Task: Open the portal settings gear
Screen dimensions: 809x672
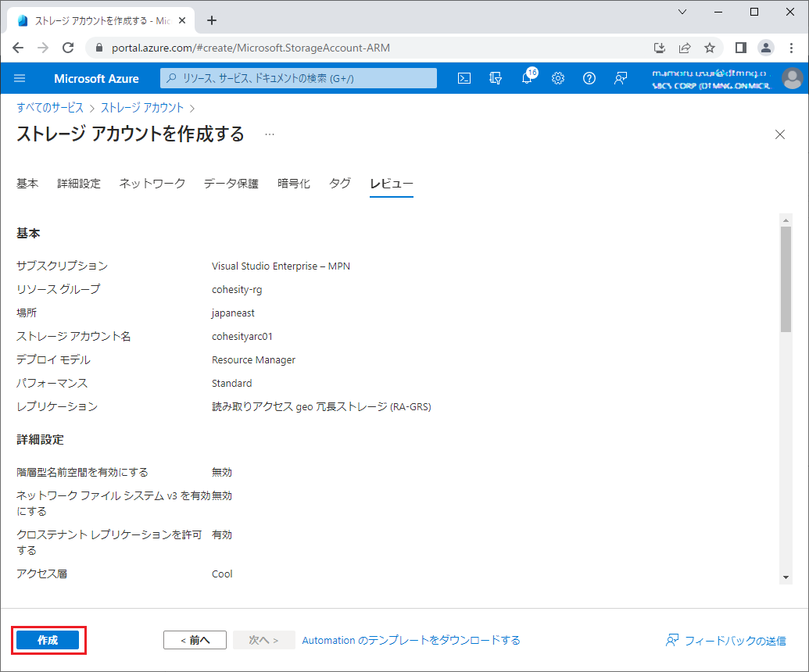Action: 558,78
